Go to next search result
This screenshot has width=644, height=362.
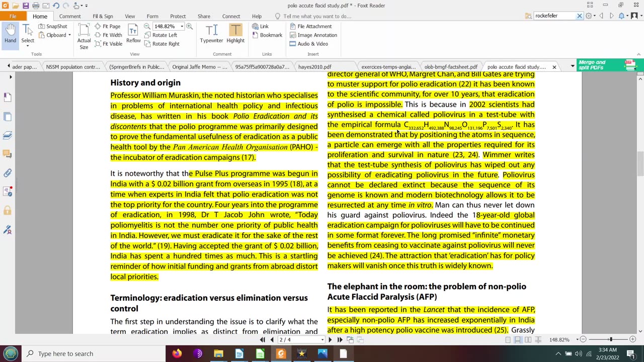[x=611, y=16]
